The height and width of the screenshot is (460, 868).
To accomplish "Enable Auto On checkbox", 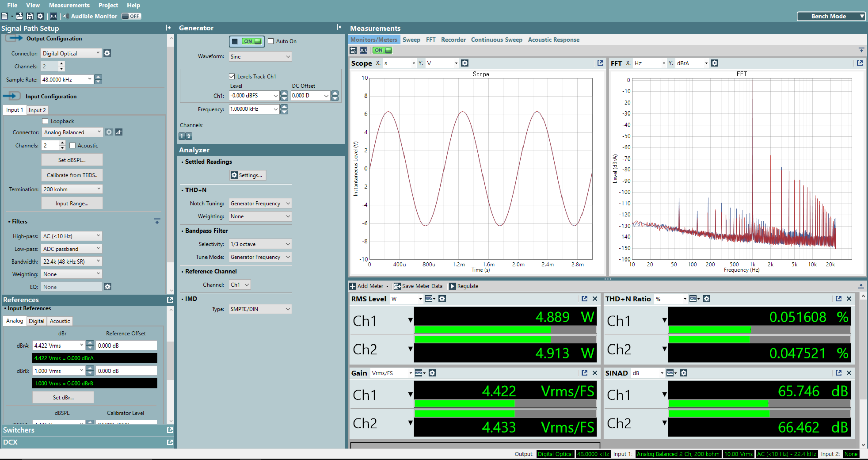I will [271, 41].
